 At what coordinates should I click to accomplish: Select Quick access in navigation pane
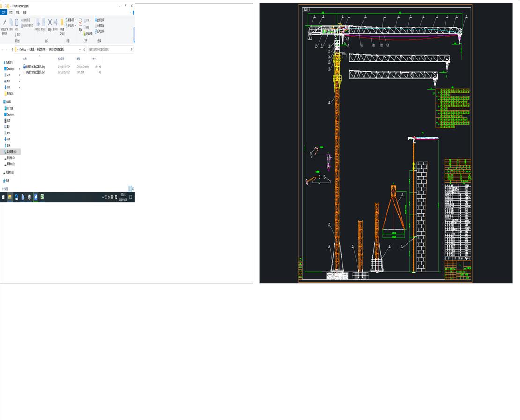(8, 62)
